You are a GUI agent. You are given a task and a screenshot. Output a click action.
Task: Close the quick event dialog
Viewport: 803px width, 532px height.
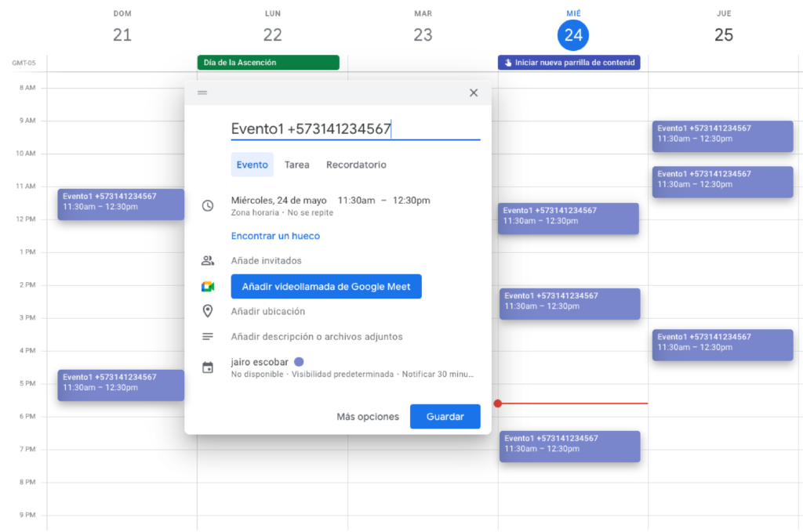[473, 92]
